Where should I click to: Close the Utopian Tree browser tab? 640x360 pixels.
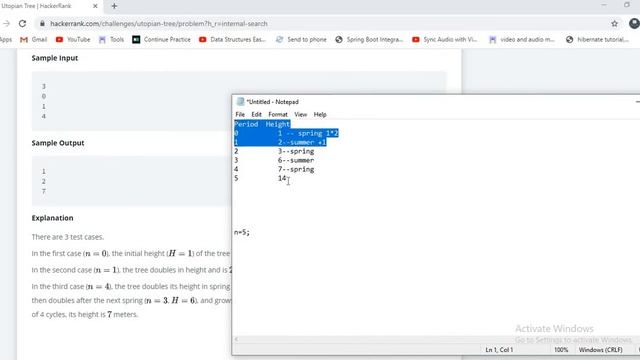(95, 6)
